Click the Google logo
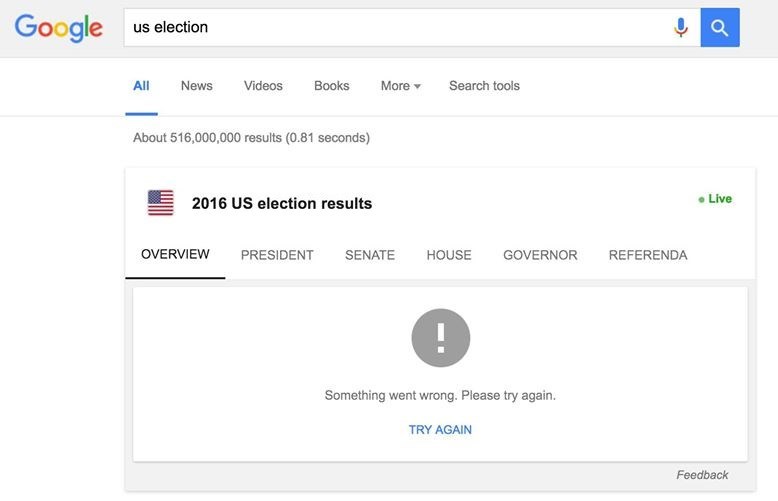The image size is (778, 501). [x=59, y=28]
